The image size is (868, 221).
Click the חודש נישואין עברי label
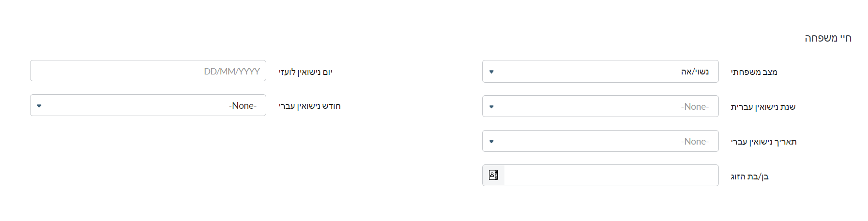(310, 106)
